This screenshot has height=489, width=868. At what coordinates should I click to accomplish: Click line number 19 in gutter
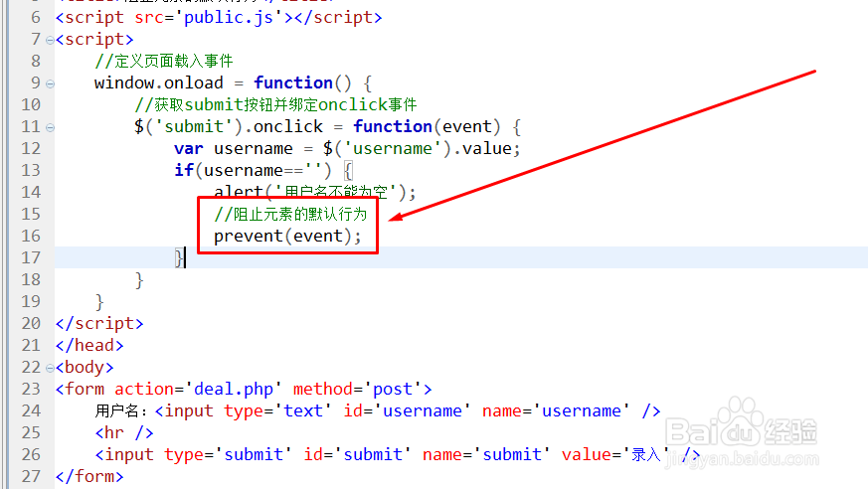coord(31,301)
